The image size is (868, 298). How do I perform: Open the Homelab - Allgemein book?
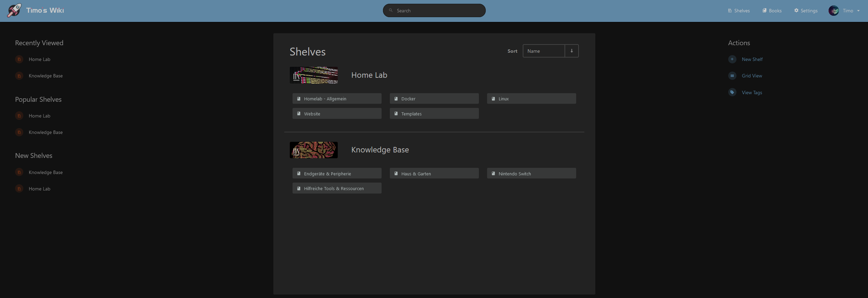point(337,99)
